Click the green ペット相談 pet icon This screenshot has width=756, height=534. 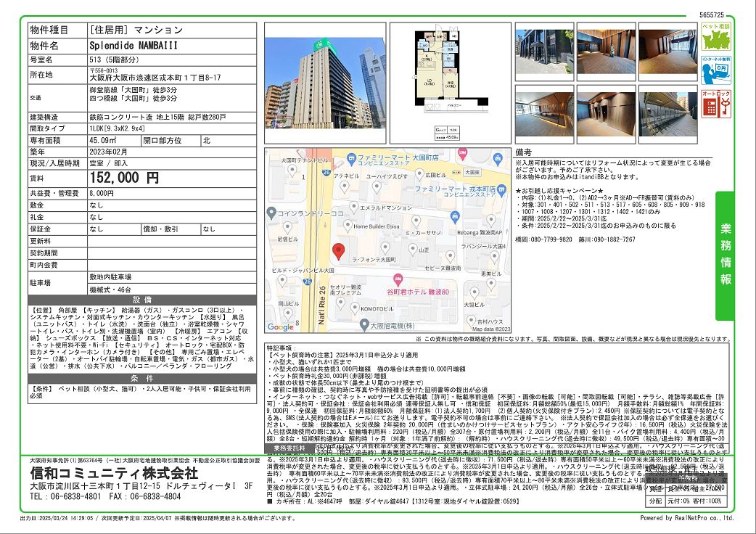click(x=716, y=36)
